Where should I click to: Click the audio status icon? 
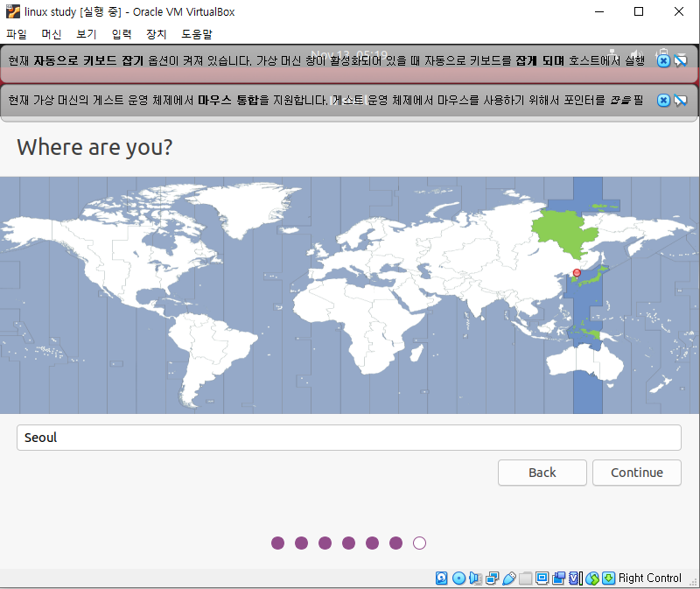tap(475, 578)
